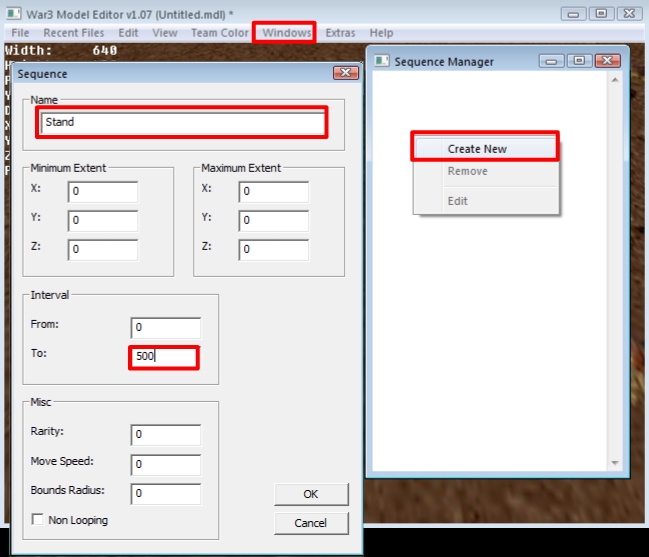Minimize the Sequence Manager window
The width and height of the screenshot is (649, 557).
click(x=551, y=61)
